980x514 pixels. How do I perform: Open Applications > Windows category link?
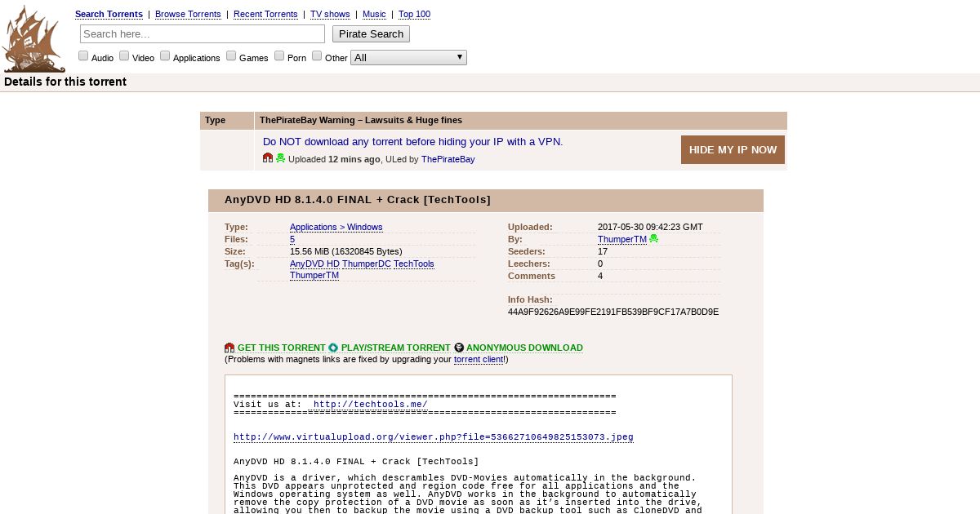pos(336,227)
